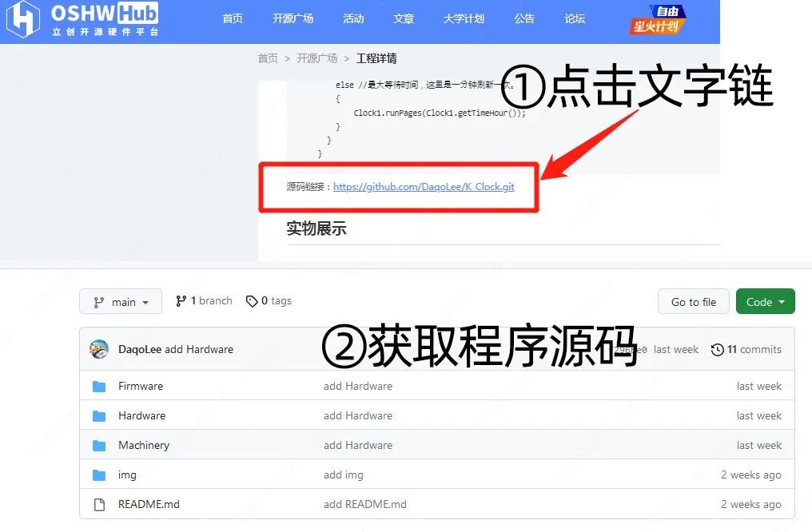Click 开源广场 in the breadcrumb

click(x=316, y=58)
